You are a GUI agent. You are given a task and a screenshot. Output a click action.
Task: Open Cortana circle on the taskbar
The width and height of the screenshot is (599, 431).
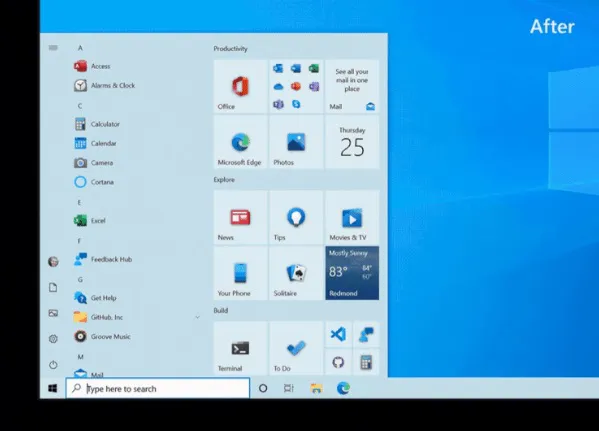pyautogui.click(x=263, y=388)
